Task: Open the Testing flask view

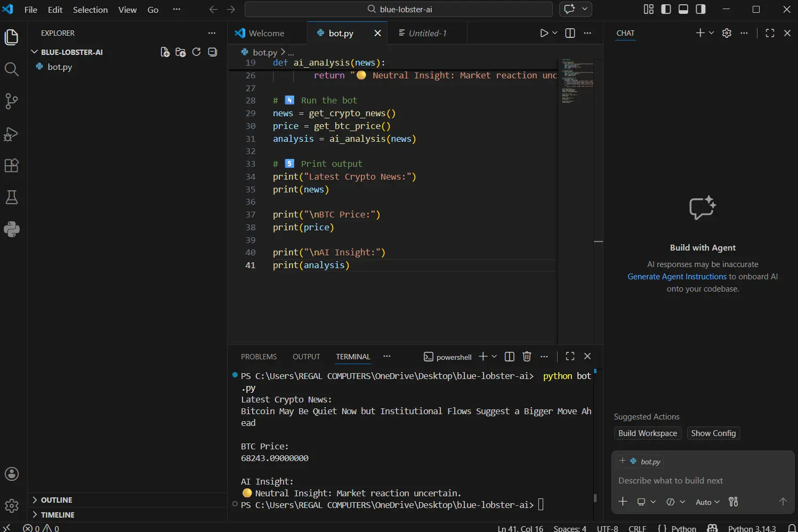Action: tap(11, 198)
